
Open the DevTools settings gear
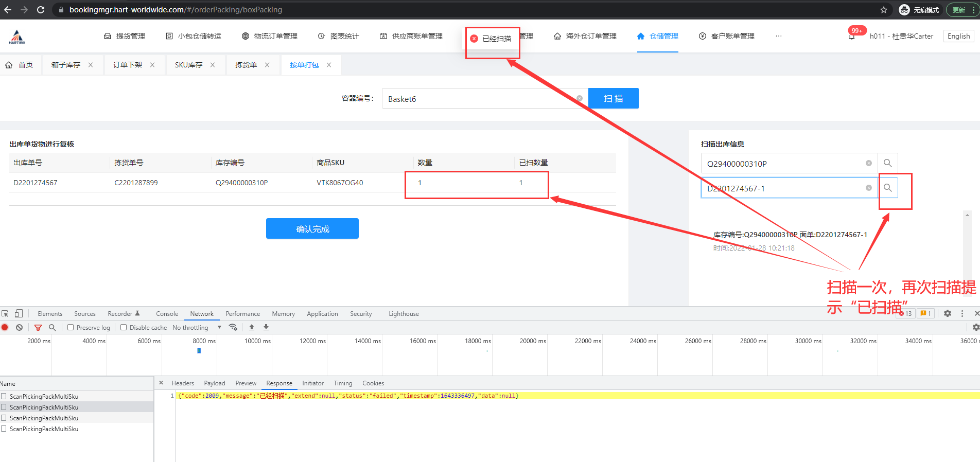point(947,314)
